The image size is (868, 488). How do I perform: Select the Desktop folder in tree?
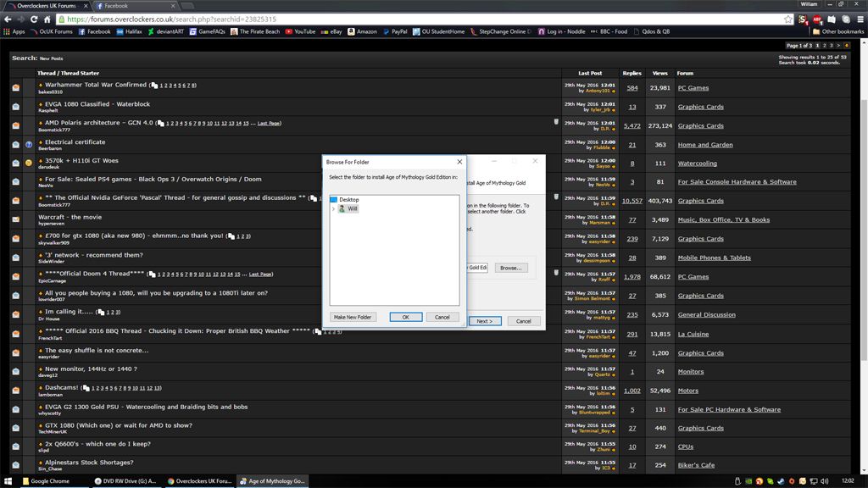tap(344, 199)
